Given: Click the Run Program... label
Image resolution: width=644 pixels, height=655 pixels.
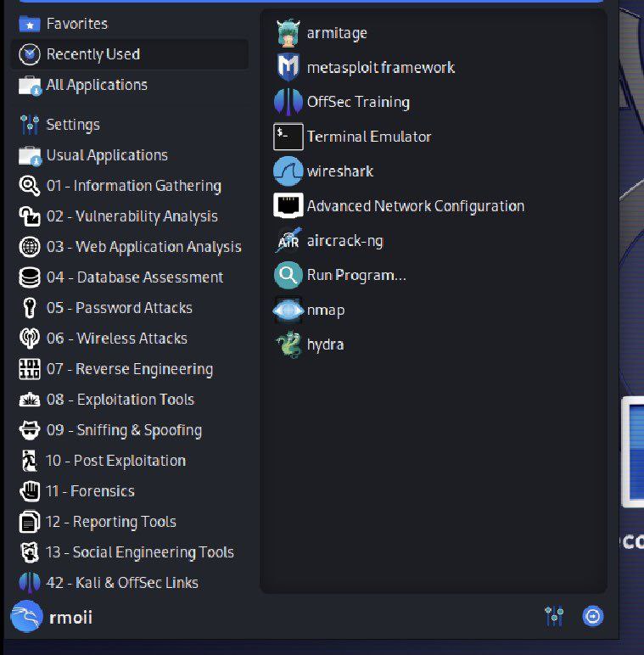Looking at the screenshot, I should click(356, 275).
